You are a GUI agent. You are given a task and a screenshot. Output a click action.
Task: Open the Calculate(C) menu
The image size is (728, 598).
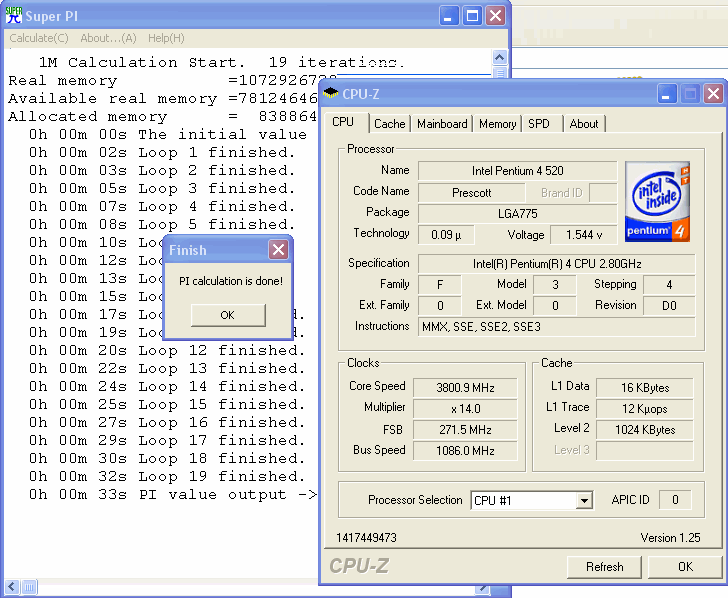click(x=39, y=38)
